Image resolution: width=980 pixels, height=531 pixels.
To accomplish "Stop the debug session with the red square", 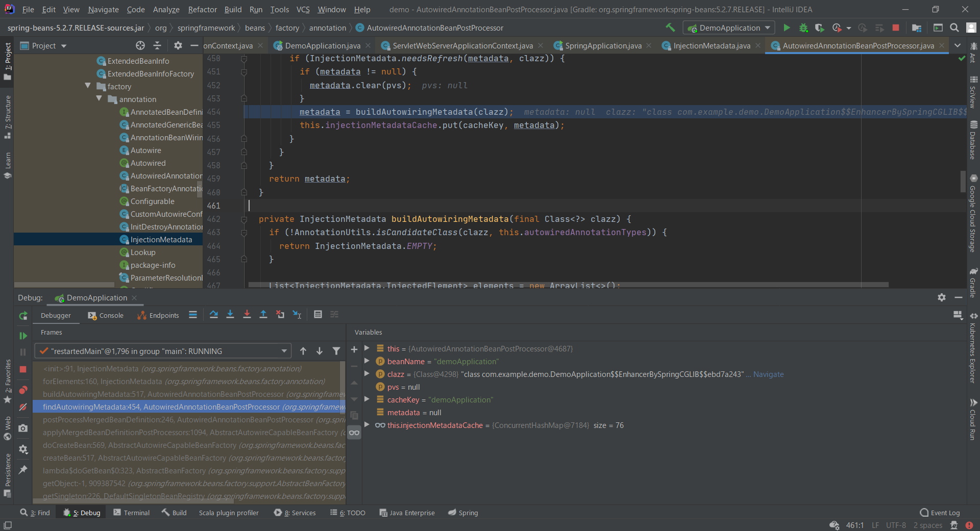I will click(x=23, y=369).
